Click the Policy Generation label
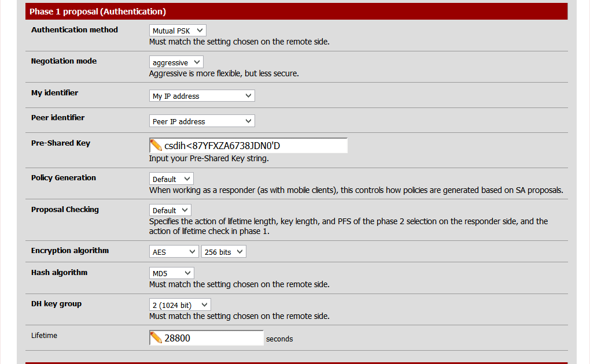The image size is (590, 364). tap(64, 177)
